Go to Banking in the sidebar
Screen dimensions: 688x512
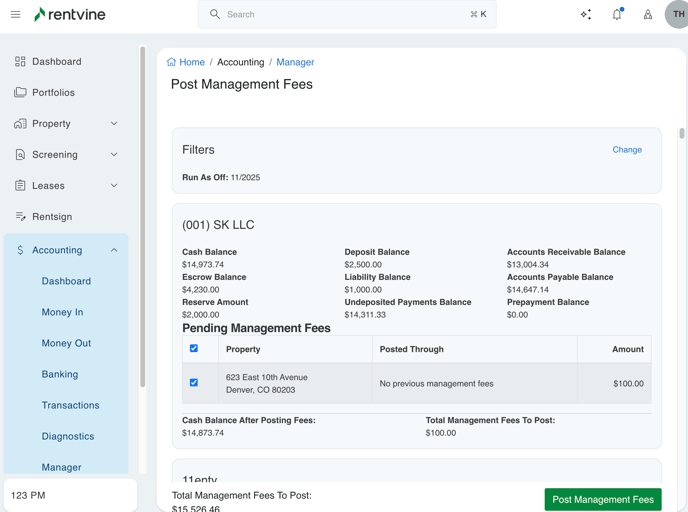[60, 374]
